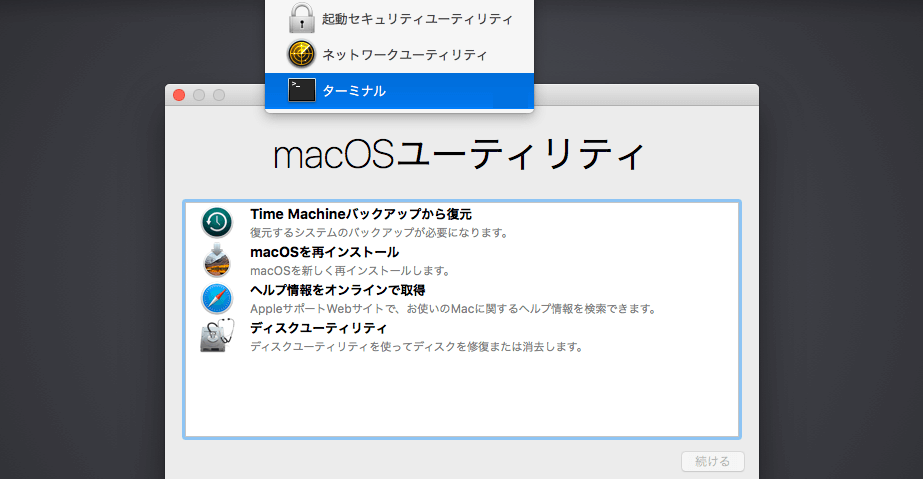Click the empty area of the utilities list
Screen dimensions: 923x479
(x=460, y=400)
